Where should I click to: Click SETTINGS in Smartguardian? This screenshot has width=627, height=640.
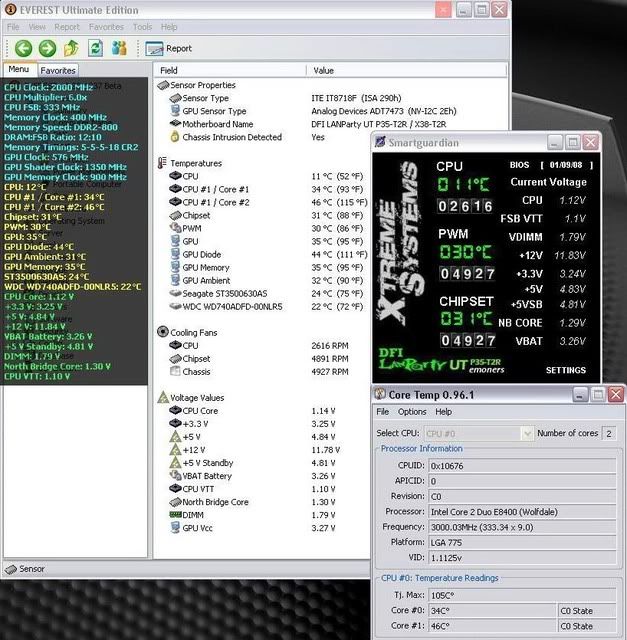click(x=566, y=370)
